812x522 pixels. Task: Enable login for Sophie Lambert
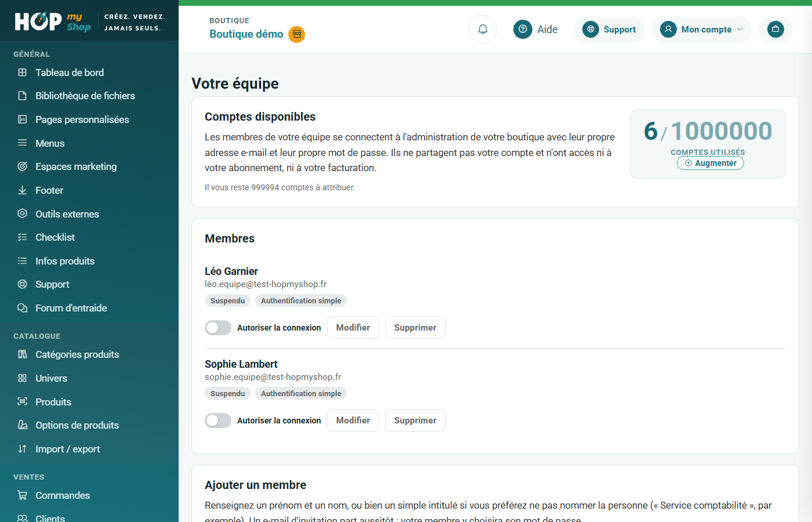pyautogui.click(x=218, y=420)
